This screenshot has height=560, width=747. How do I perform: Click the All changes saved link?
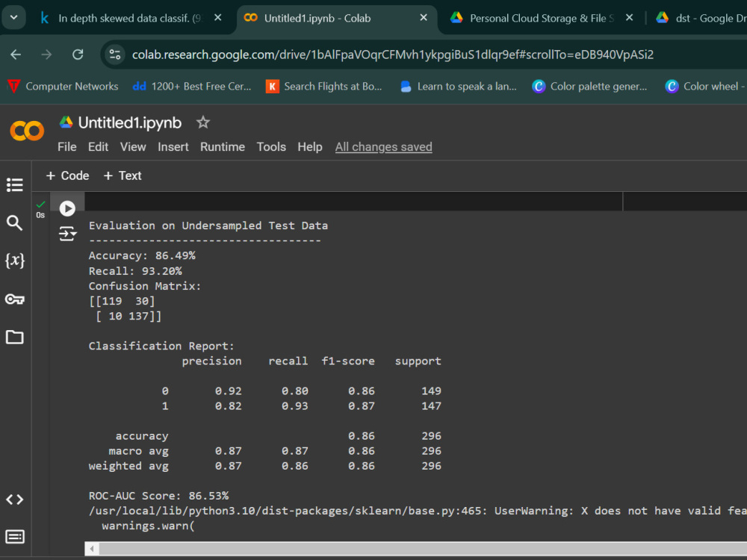[x=383, y=146]
